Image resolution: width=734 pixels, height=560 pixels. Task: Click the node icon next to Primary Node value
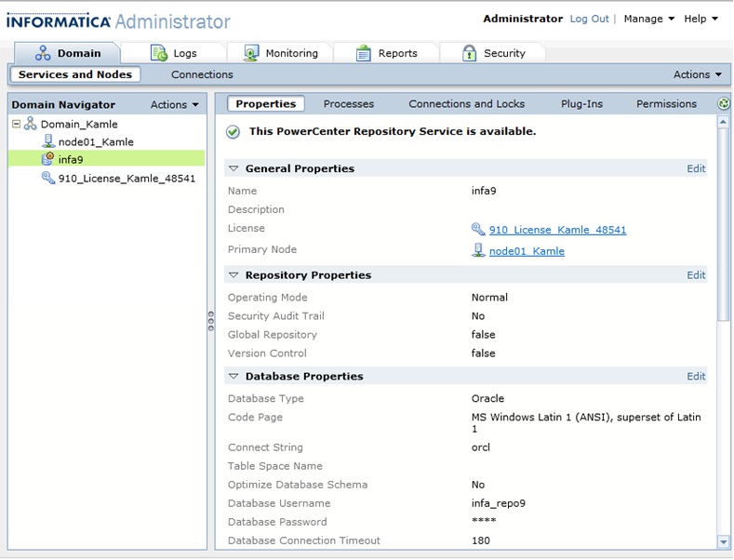(x=478, y=250)
